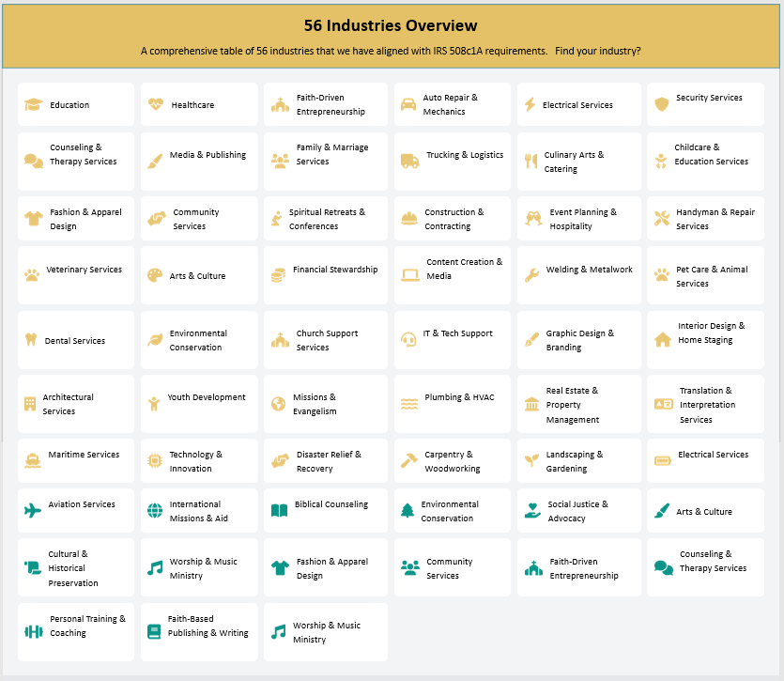This screenshot has height=681, width=784.
Task: Click the gold palette icon for Arts & Culture
Action: [155, 275]
